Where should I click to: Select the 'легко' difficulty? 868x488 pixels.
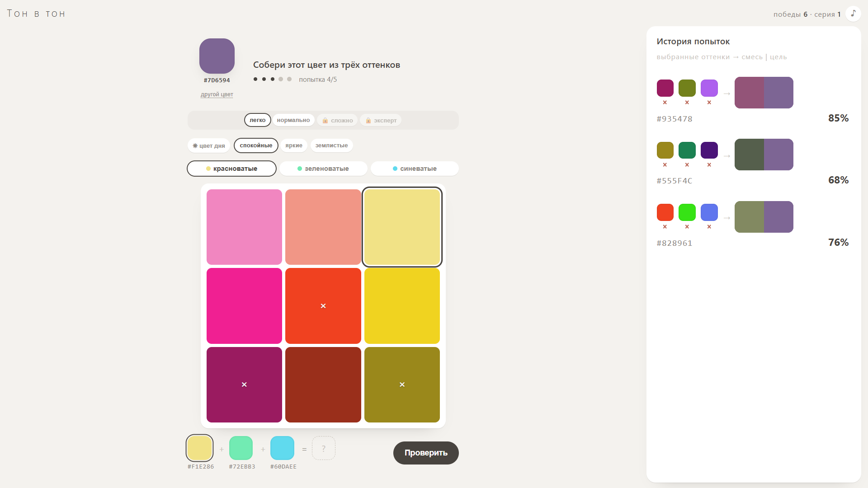tap(258, 120)
